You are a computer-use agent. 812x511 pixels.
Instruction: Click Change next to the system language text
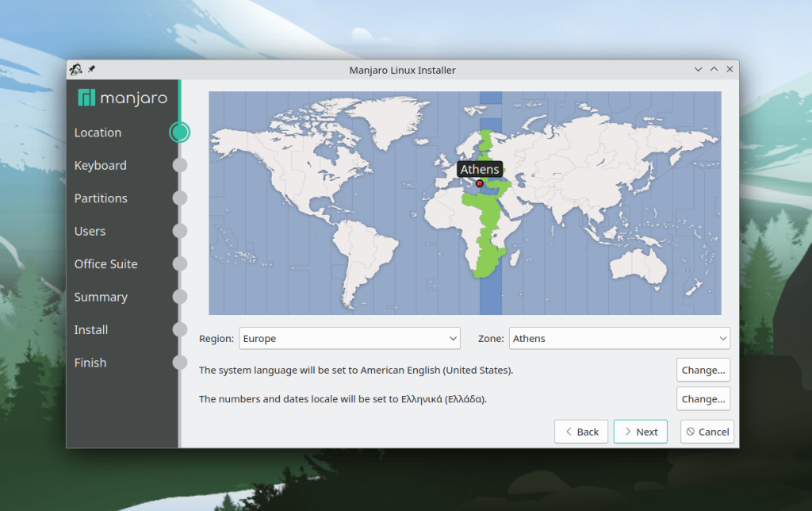[x=703, y=370]
